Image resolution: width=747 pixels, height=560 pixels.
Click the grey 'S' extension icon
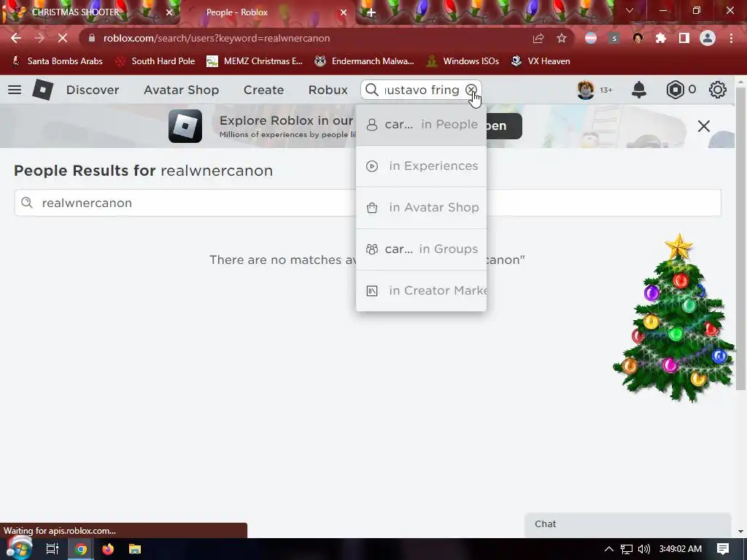[614, 38]
